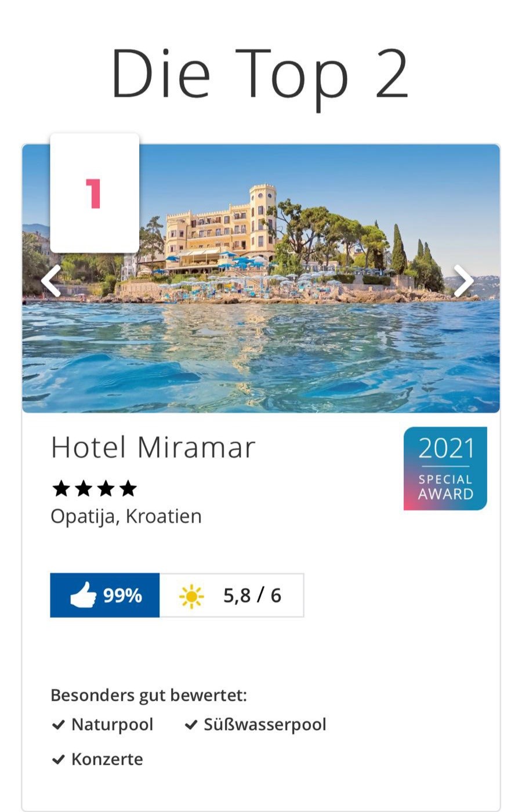Click the Die Top 2 heading
Viewport: 522px width, 812px height.
pos(260,74)
